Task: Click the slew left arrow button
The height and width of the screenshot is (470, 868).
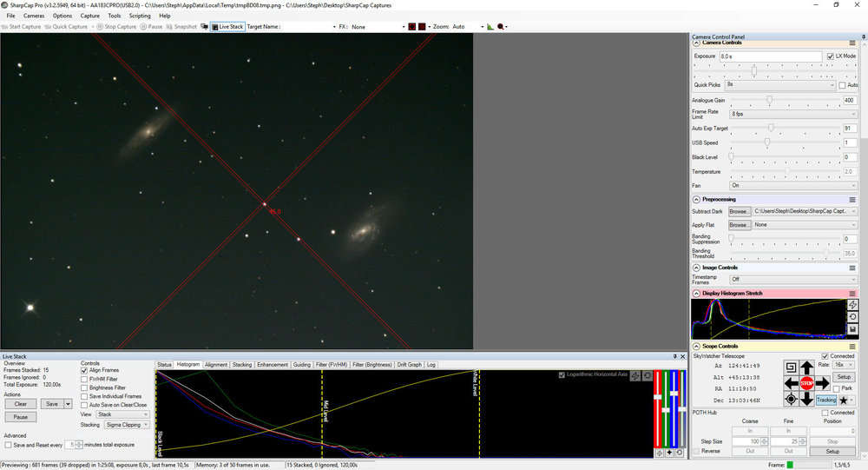Action: 792,383
